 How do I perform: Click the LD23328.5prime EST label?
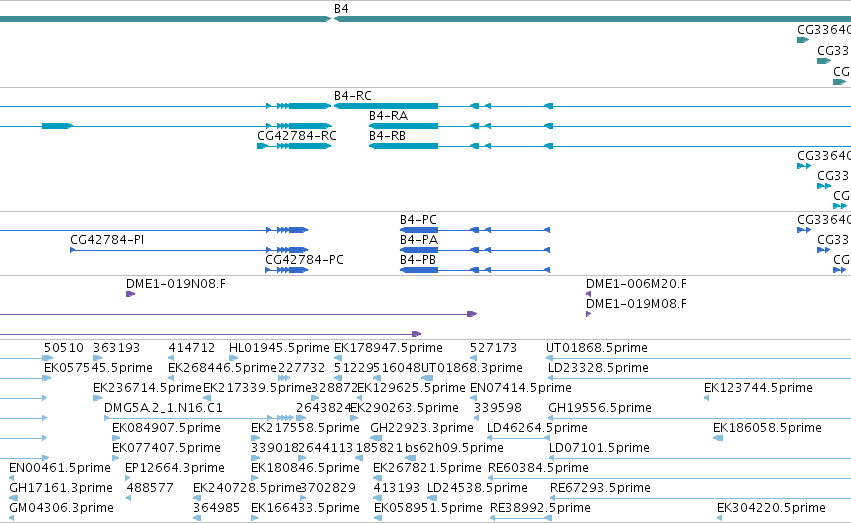click(x=598, y=368)
